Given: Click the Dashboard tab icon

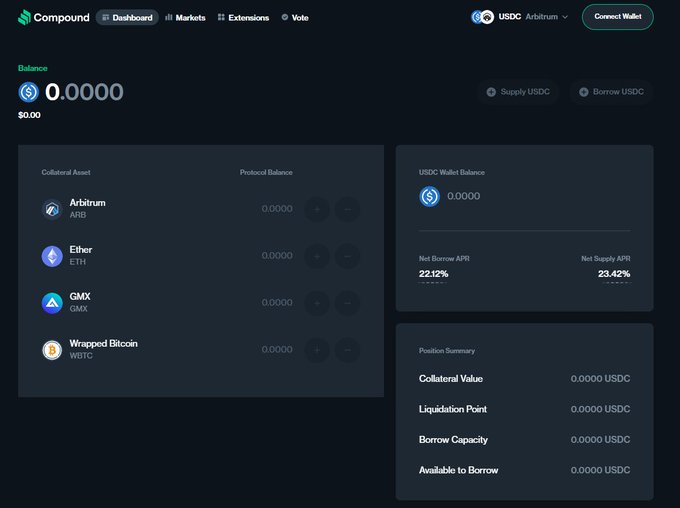Looking at the screenshot, I should coord(105,17).
